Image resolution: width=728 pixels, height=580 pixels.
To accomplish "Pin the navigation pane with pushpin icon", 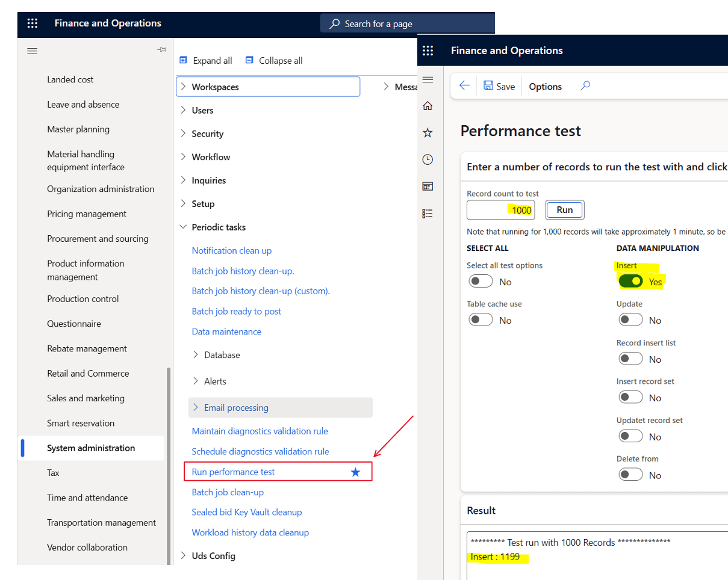I will click(x=161, y=50).
